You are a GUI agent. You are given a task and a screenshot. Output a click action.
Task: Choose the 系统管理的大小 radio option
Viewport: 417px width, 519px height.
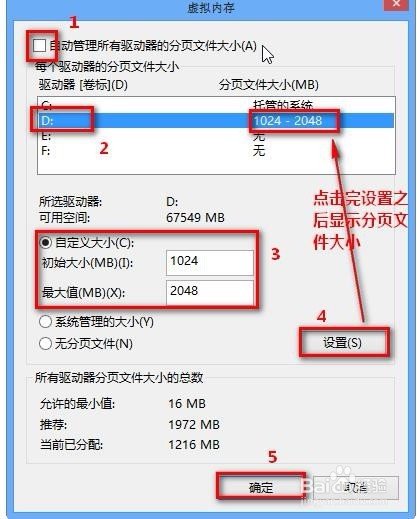coord(45,322)
